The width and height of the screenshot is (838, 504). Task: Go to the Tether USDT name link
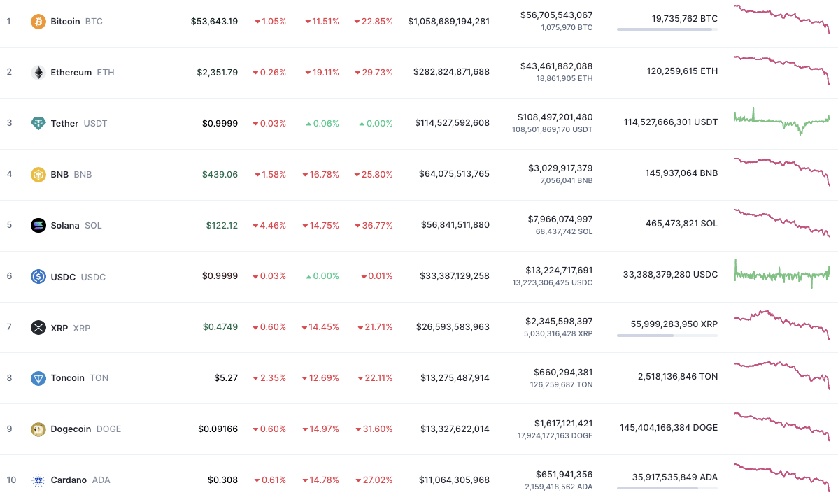pyautogui.click(x=79, y=123)
